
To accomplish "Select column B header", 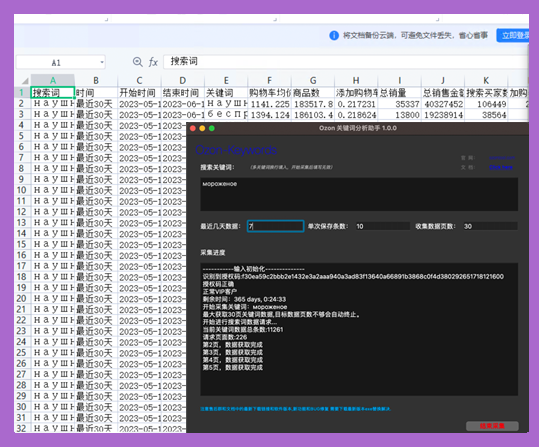I will 96,81.
